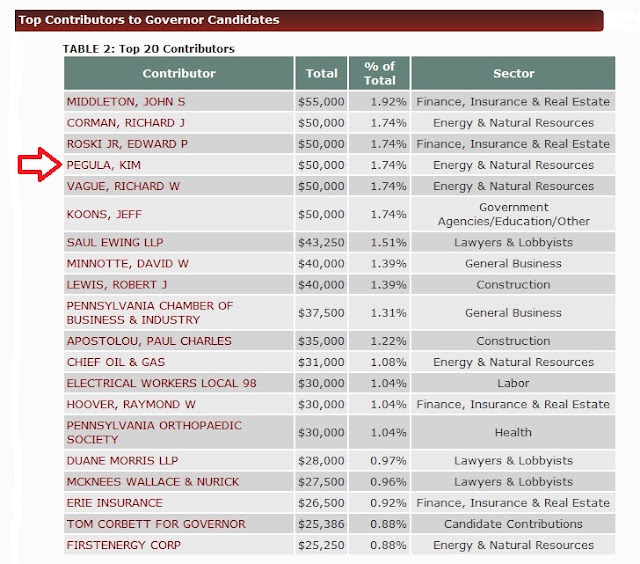Click the 1.31% percentage cell
640x564 pixels.
click(379, 313)
